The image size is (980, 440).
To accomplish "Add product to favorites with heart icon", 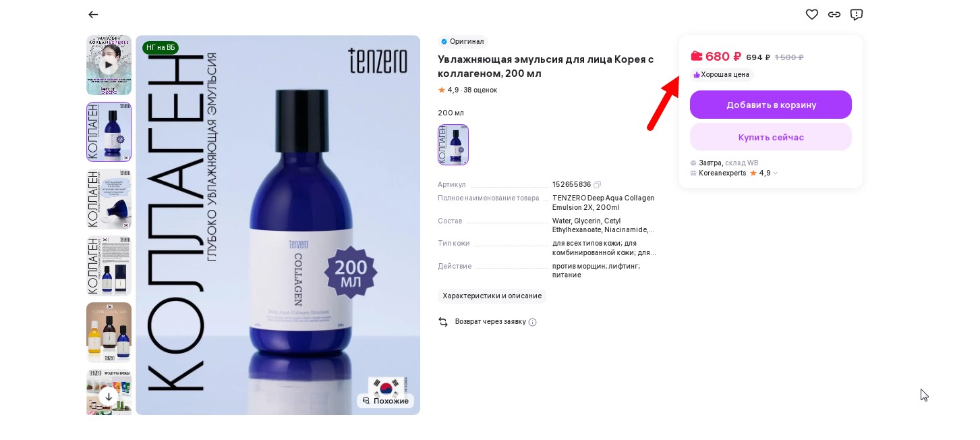I will pyautogui.click(x=812, y=14).
